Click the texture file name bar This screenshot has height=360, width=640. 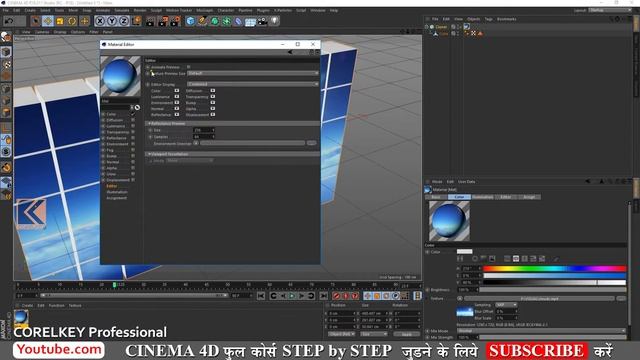coord(539,299)
